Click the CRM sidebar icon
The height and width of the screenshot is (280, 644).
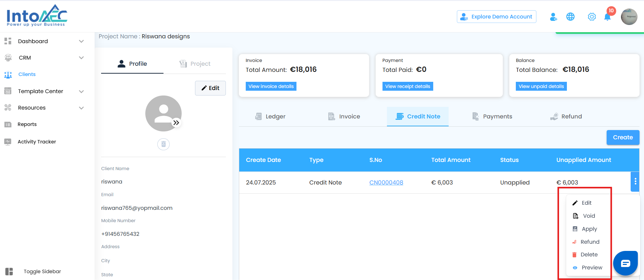[8, 58]
